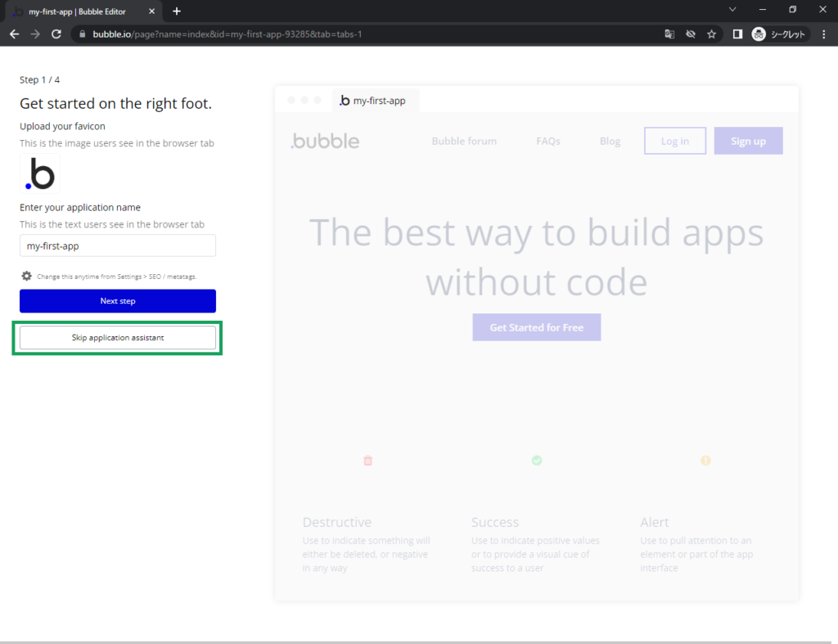
Task: Click the red trash Destructive icon
Action: coord(367,461)
